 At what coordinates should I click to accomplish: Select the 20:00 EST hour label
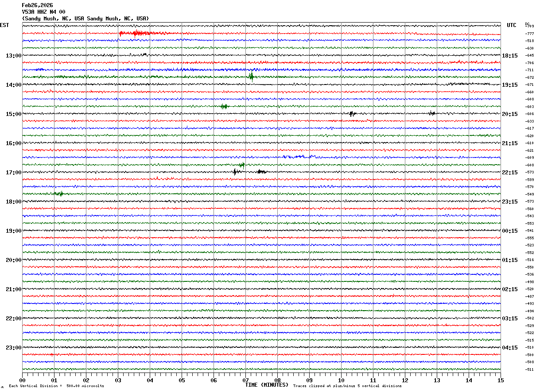coord(14,260)
